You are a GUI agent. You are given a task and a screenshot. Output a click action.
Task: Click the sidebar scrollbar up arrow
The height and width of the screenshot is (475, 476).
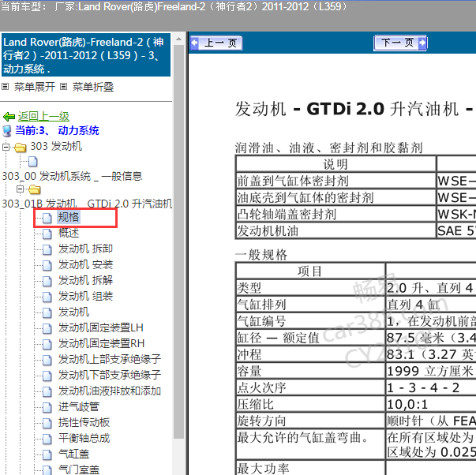(x=179, y=39)
